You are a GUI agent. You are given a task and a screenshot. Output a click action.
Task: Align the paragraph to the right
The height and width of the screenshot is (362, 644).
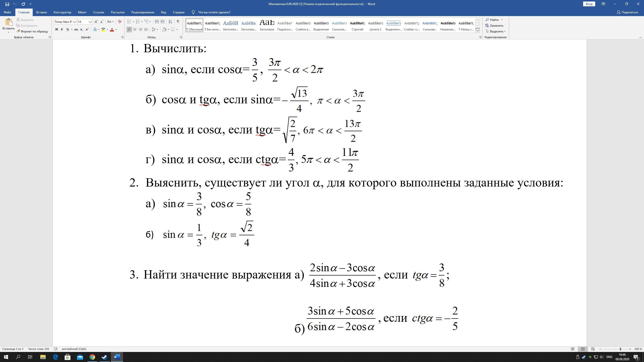click(x=140, y=29)
